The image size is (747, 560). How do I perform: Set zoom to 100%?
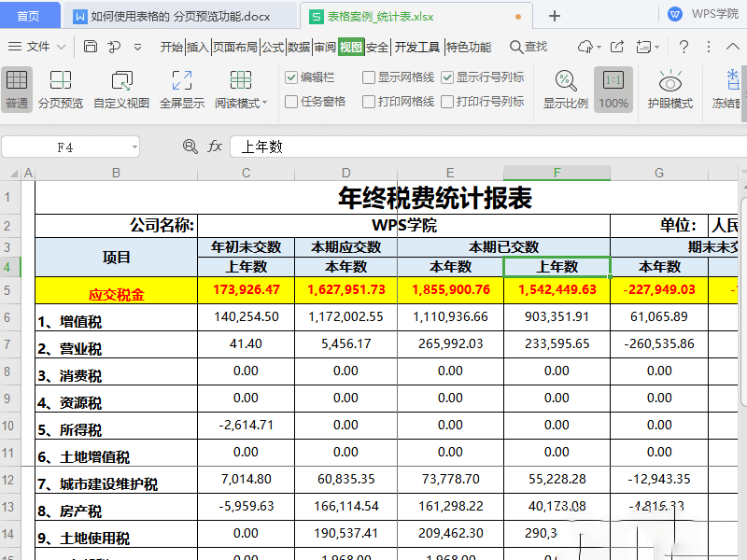pyautogui.click(x=613, y=89)
